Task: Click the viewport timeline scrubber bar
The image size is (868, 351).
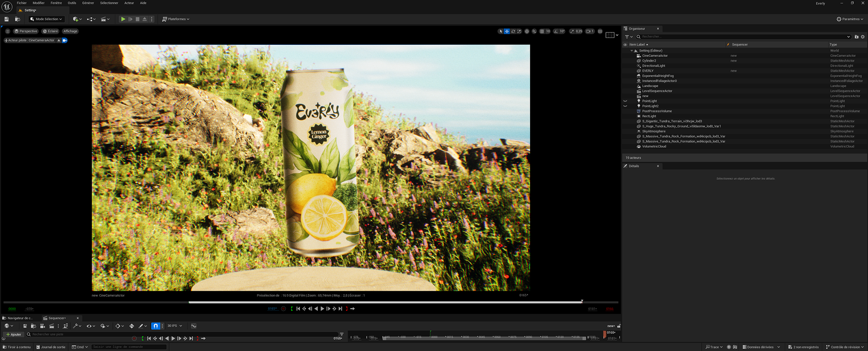Action: tap(311, 302)
